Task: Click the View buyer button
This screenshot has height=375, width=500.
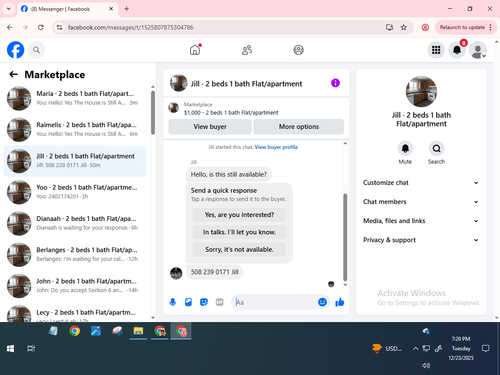Action: click(210, 127)
